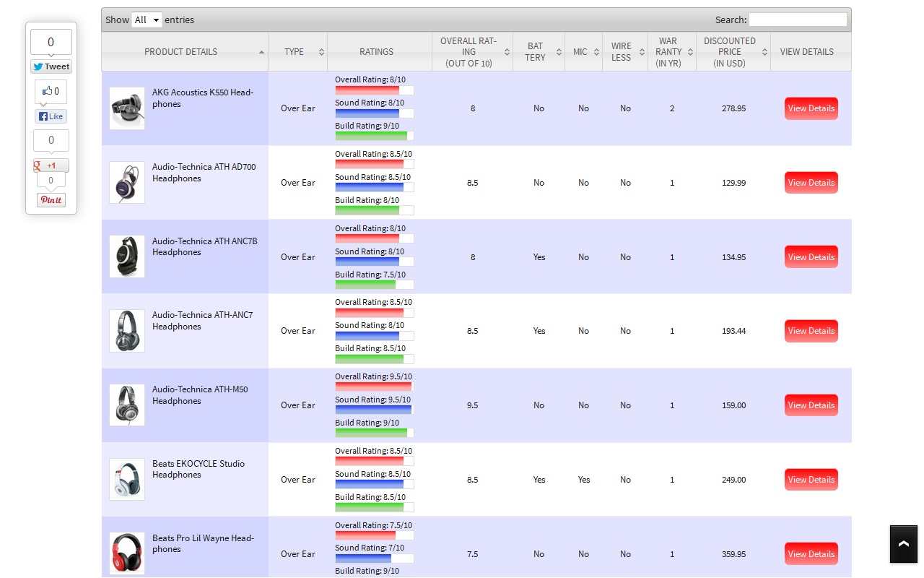Click the scroll-to-top arrow button
This screenshot has height=578, width=924.
[903, 544]
